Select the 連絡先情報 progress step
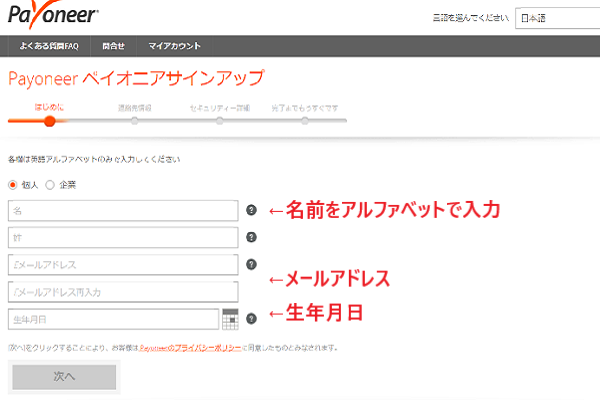 click(134, 121)
